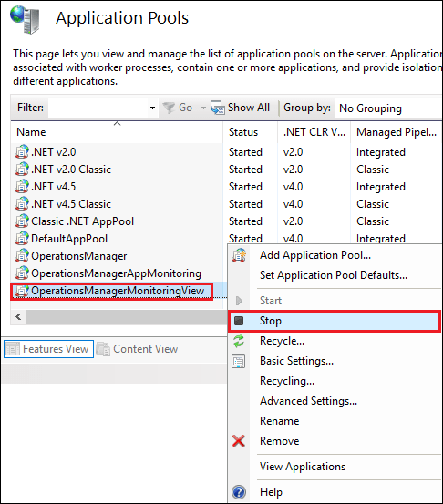Viewport: 443px width, 504px height.
Task: Sort by Managed Pipel... column header
Action: 397,132
